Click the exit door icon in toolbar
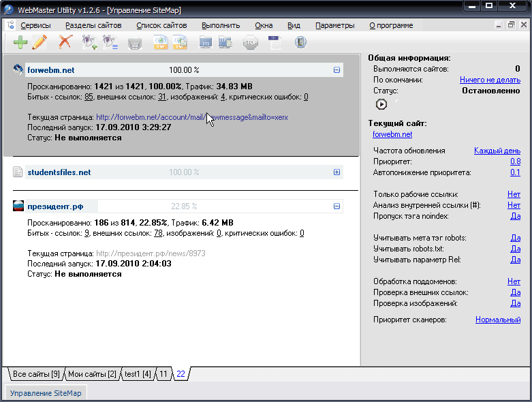Image resolution: width=532 pixels, height=402 pixels. pos(300,43)
